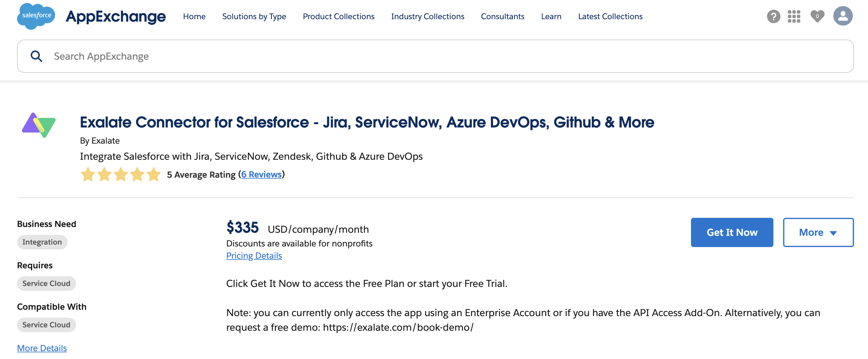This screenshot has height=359, width=868.
Task: Click the Exalate app logo
Action: click(x=39, y=125)
